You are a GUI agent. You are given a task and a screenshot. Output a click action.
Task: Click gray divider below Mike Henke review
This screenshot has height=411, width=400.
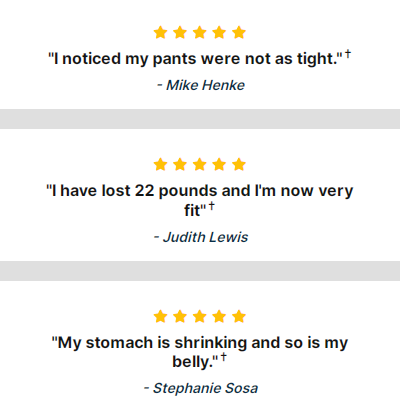[200, 119]
